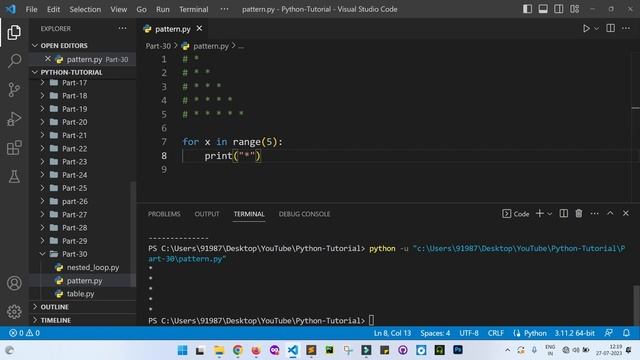This screenshot has height=360, width=640.
Task: Toggle the secondary side bar layout
Action: click(x=558, y=9)
